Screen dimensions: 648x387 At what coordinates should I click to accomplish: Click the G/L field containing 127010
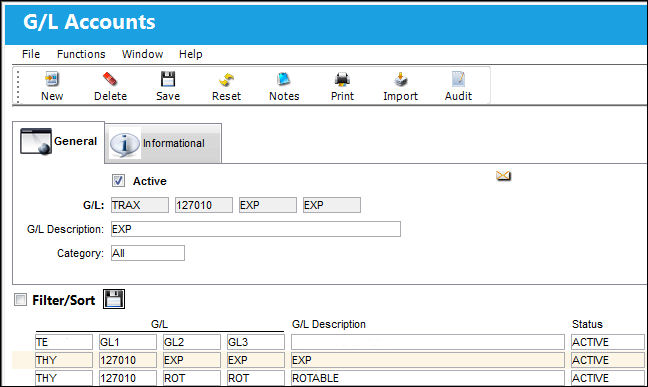[204, 205]
